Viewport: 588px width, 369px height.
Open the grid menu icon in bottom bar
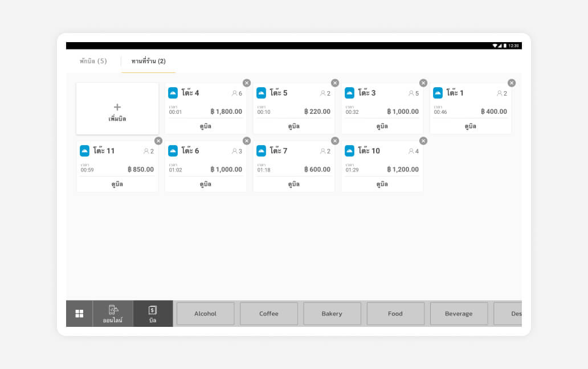79,314
